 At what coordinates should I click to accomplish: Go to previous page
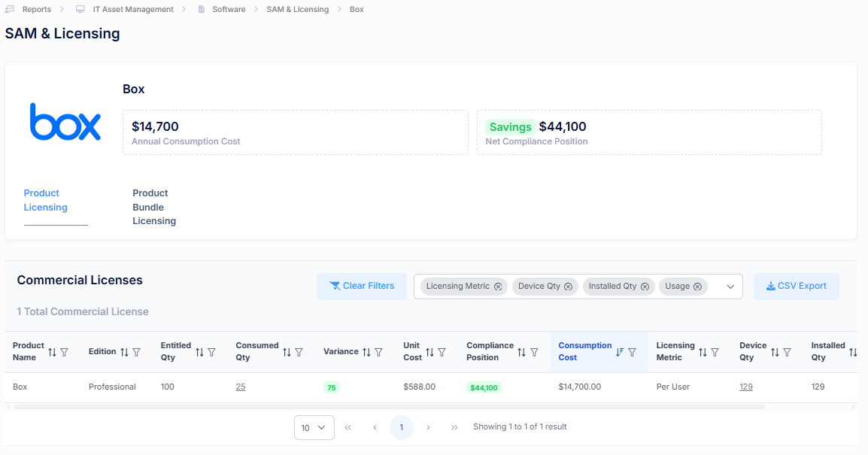375,427
